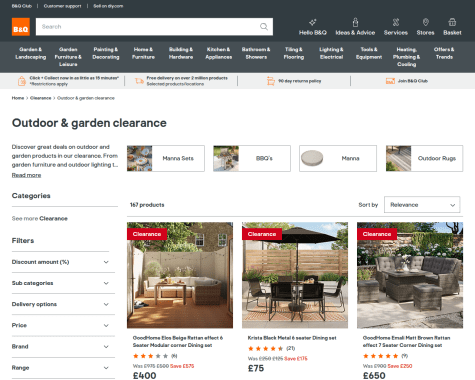
Task: Go to Clearance breadcrumb
Action: click(41, 98)
